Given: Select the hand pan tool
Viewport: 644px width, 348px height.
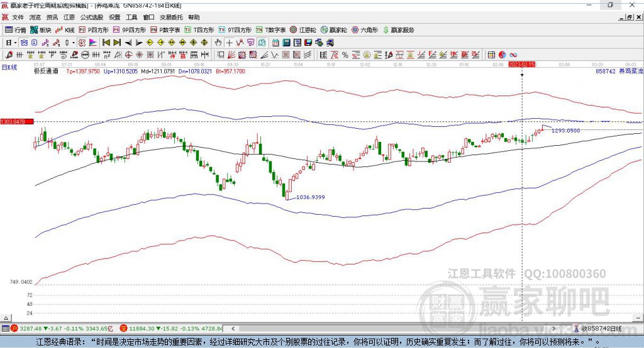Looking at the screenshot, I should pyautogui.click(x=218, y=43).
